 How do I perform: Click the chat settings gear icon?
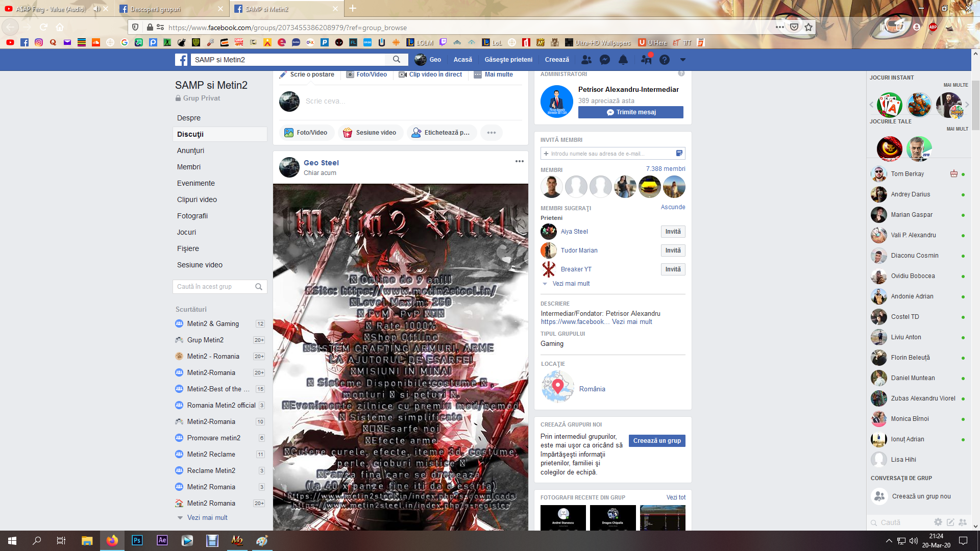click(938, 522)
